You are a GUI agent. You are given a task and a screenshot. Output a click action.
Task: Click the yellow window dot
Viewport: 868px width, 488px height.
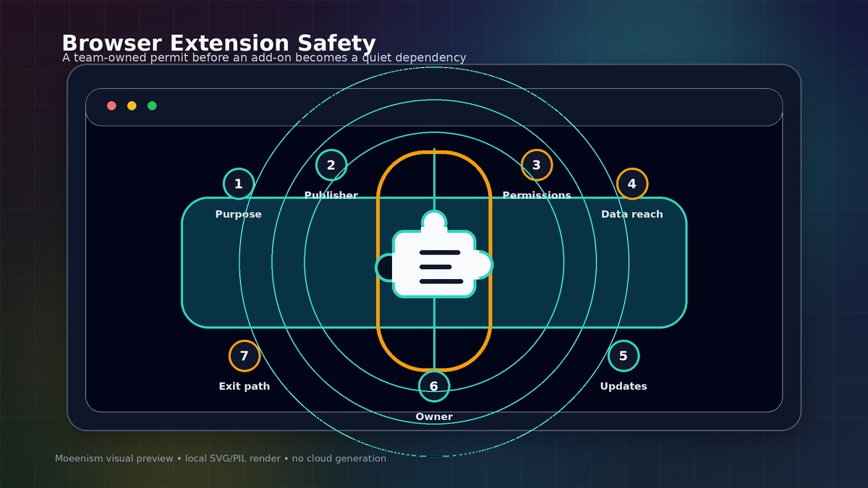pyautogui.click(x=132, y=106)
